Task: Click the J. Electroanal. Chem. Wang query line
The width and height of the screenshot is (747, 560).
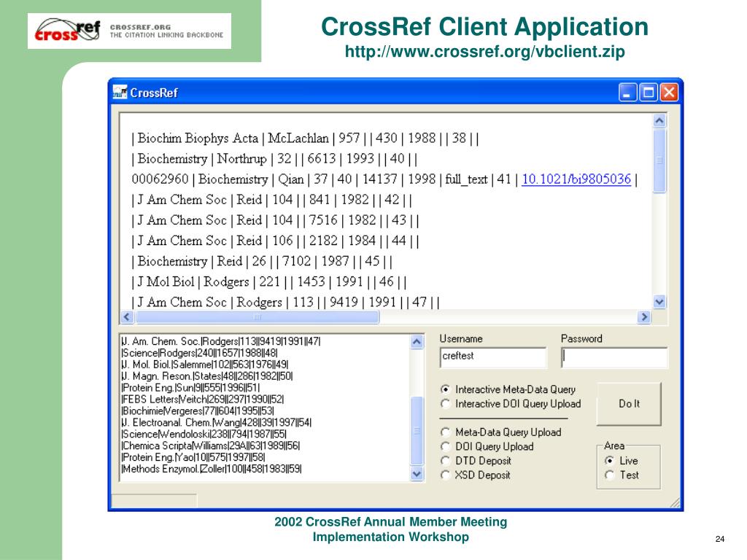Action: 216,422
